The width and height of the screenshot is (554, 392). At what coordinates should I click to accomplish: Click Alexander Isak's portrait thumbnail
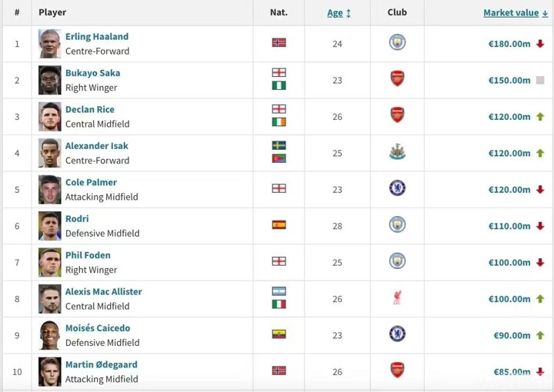tap(50, 153)
